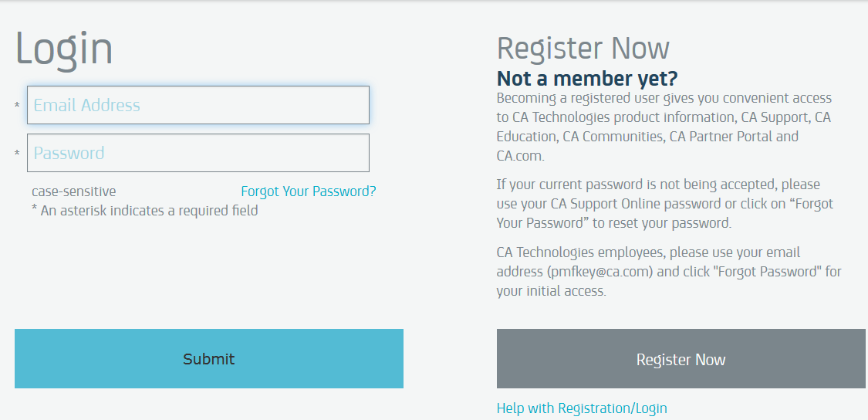Click the gray Register Now button

681,358
